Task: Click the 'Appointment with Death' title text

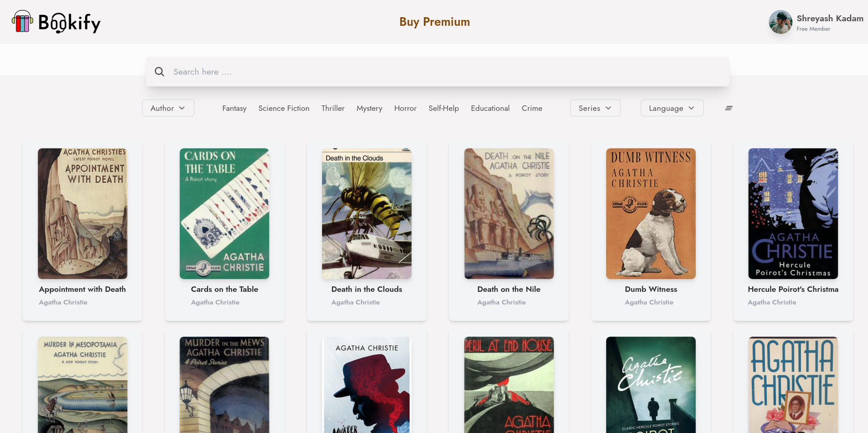Action: click(x=82, y=289)
